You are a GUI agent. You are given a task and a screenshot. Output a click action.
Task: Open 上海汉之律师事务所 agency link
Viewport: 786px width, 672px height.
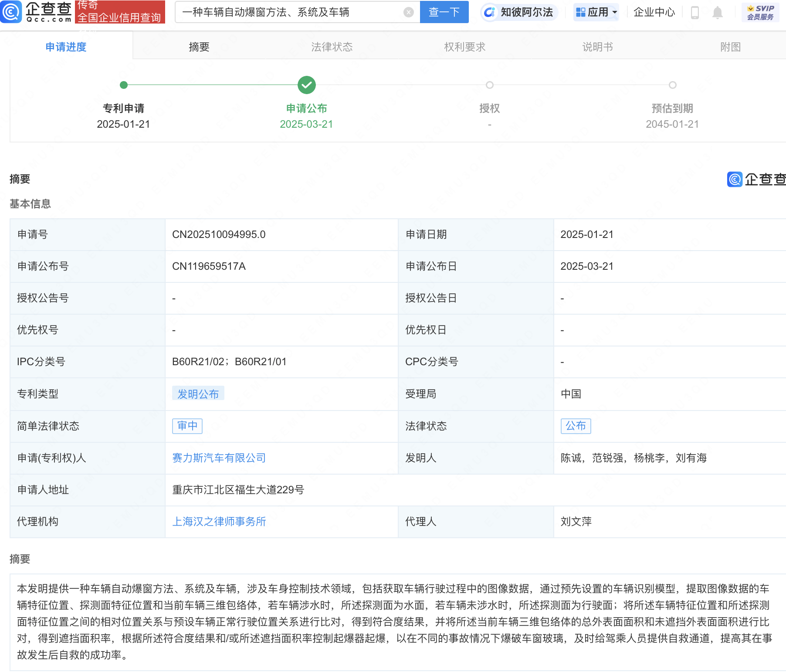pyautogui.click(x=219, y=521)
